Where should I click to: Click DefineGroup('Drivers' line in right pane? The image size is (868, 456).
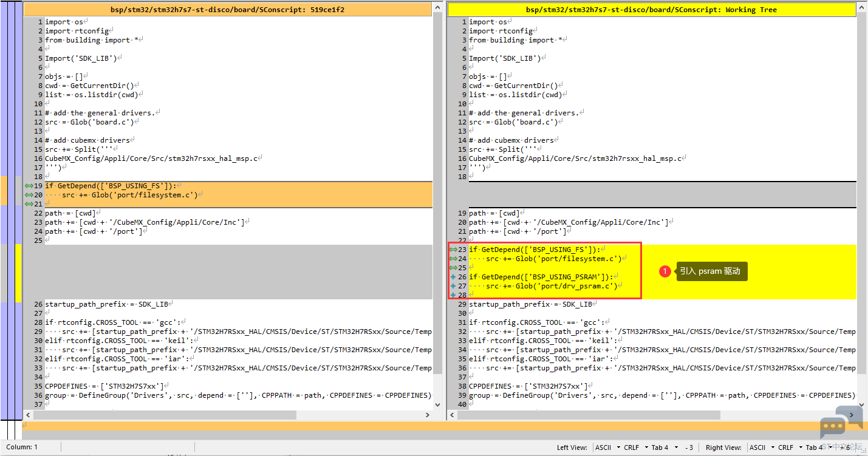tap(662, 395)
